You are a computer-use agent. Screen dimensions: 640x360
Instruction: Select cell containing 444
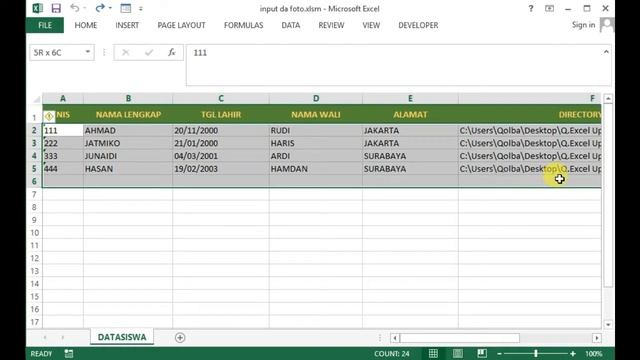click(63, 169)
